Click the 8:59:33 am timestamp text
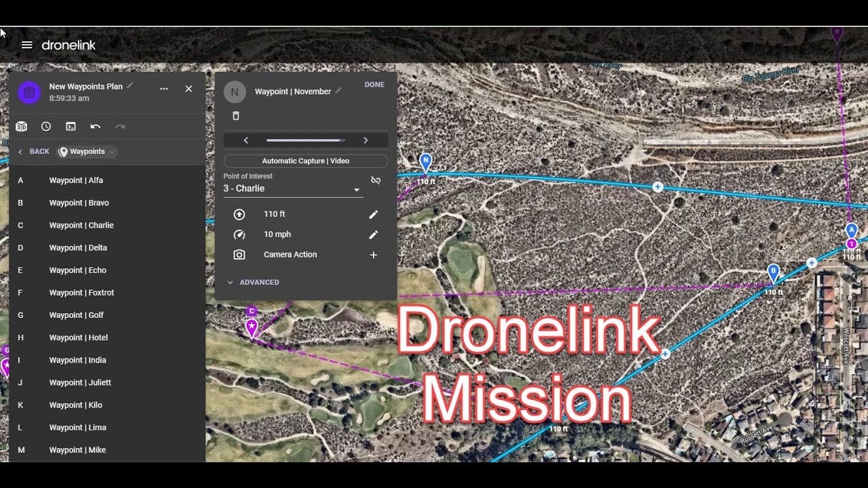Screen dimensions: 868x488 (x=69, y=98)
